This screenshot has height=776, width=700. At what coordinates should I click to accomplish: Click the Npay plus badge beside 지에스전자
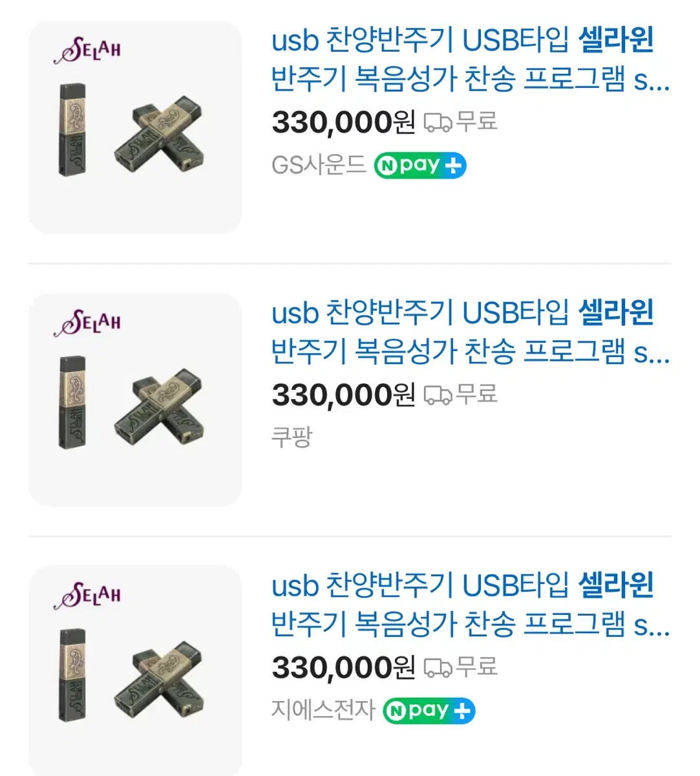pyautogui.click(x=429, y=711)
